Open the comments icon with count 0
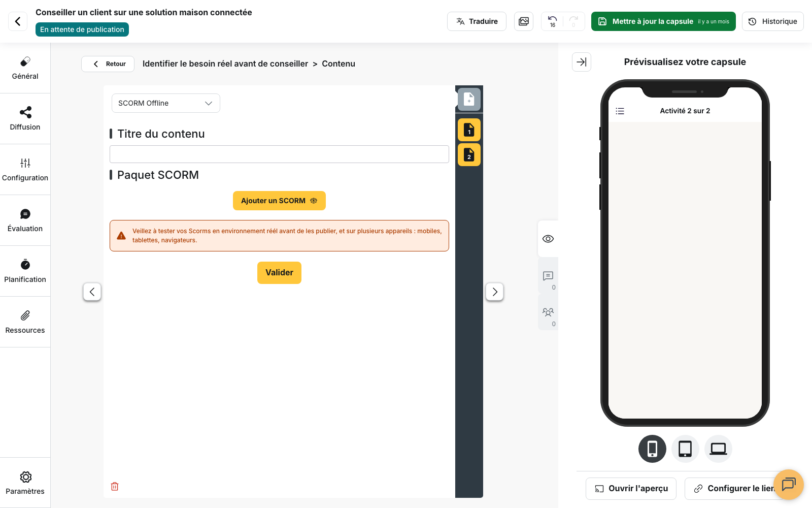This screenshot has height=508, width=812. (548, 276)
